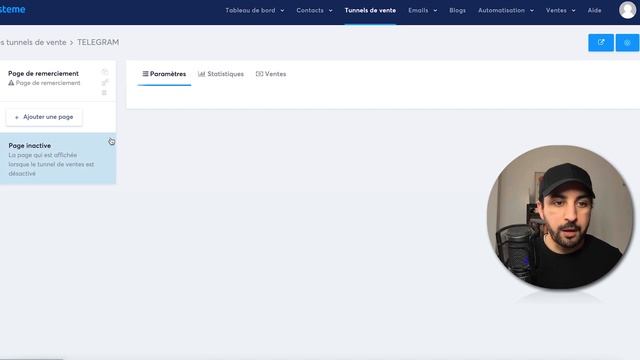Expand the Automatisation dropdown
Screen dimensions: 640x360
[506, 11]
